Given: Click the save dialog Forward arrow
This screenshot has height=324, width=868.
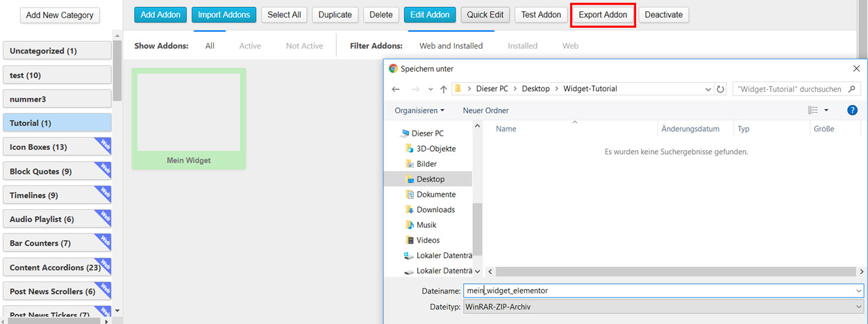Looking at the screenshot, I should click(x=415, y=89).
